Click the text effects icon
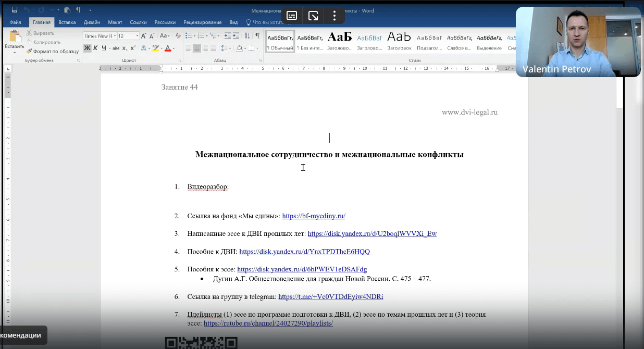 coord(143,48)
